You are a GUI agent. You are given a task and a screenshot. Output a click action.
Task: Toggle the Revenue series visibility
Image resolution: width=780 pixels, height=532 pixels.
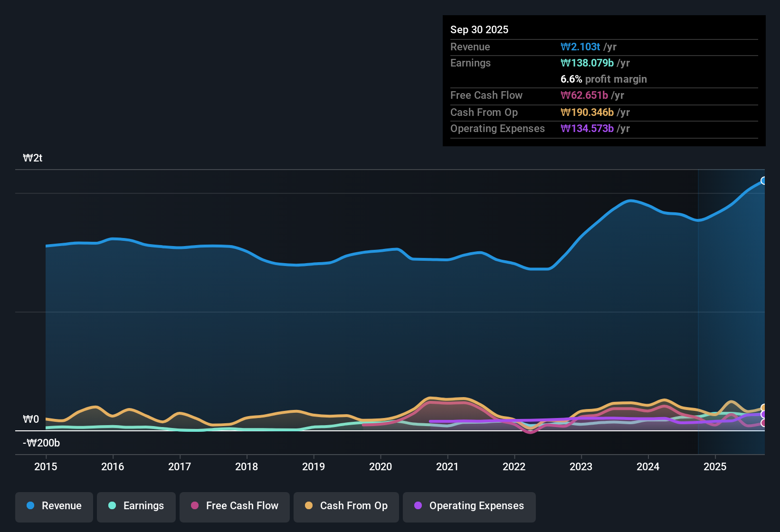tap(54, 506)
